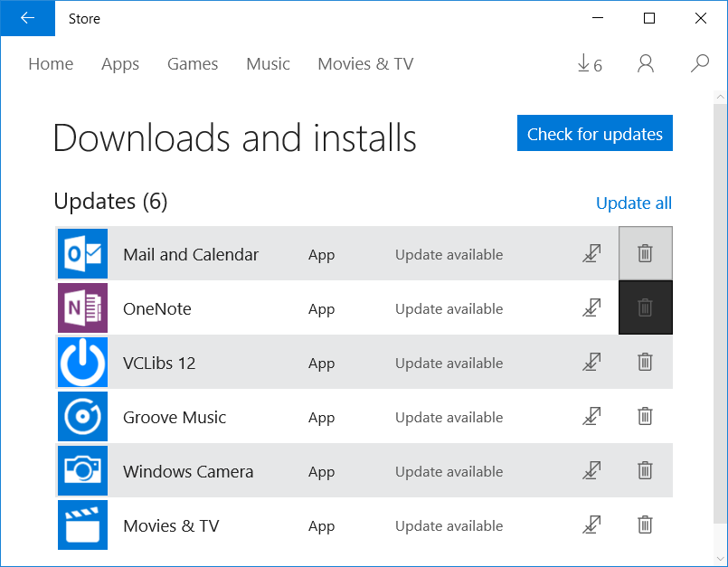Select the Movies & TV app name text
The image size is (728, 567).
pyautogui.click(x=171, y=525)
